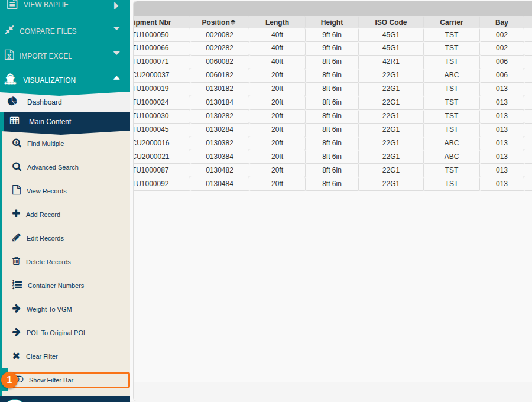The image size is (532, 402).
Task: Choose Delete Records
Action: [x=48, y=262]
